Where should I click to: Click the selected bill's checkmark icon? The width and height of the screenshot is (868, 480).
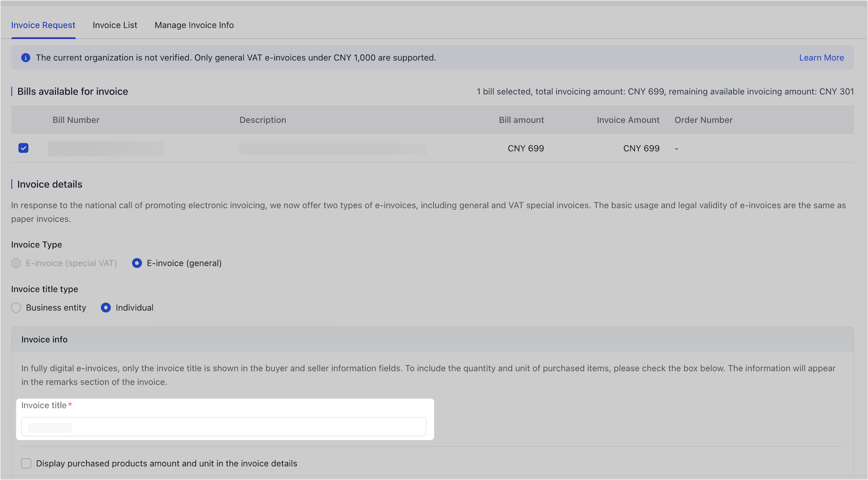pyautogui.click(x=23, y=148)
